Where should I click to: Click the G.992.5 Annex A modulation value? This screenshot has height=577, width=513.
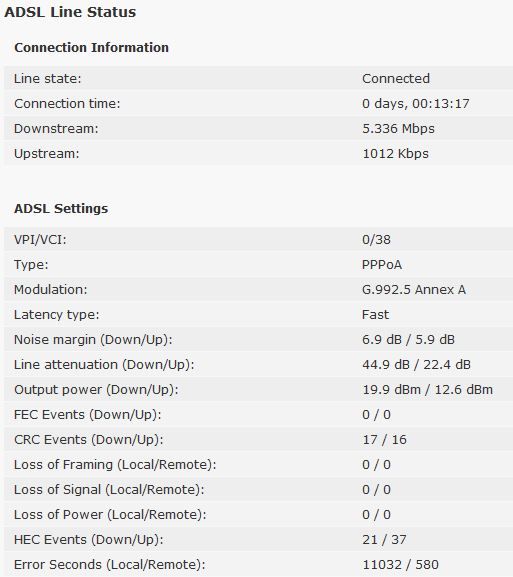tap(414, 290)
